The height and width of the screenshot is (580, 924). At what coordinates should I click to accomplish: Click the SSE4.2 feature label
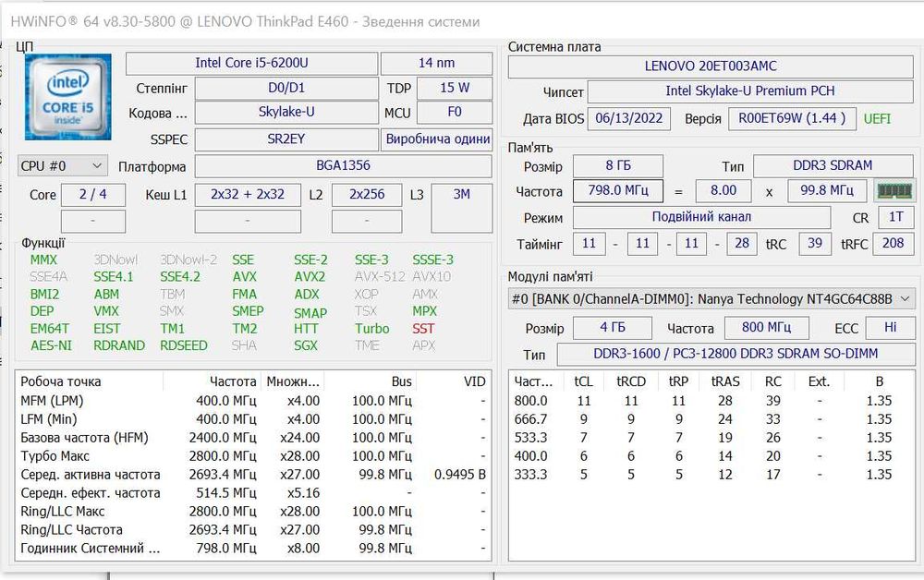point(180,277)
